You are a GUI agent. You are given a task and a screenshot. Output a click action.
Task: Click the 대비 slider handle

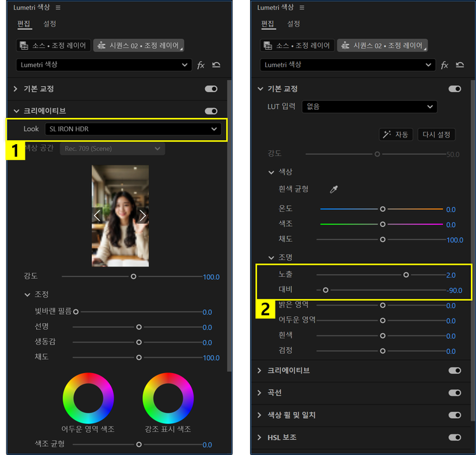click(326, 290)
